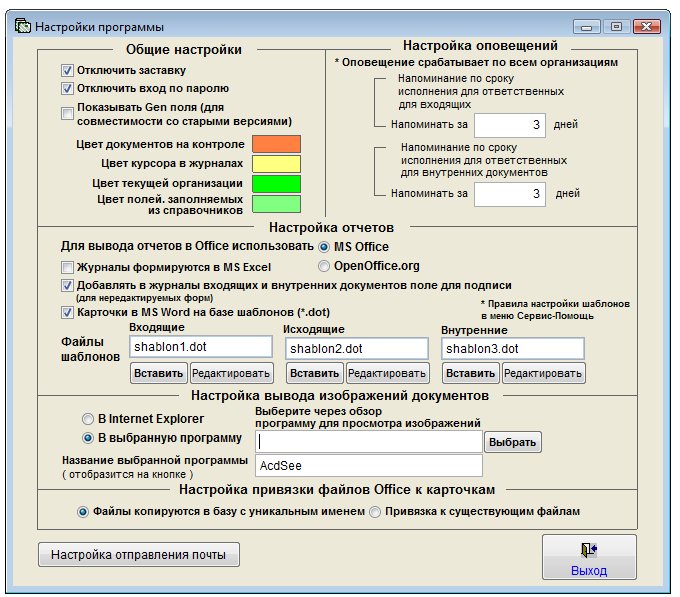Click Редактировать under Исходящие
Screen dimensions: 680x597
click(x=387, y=373)
